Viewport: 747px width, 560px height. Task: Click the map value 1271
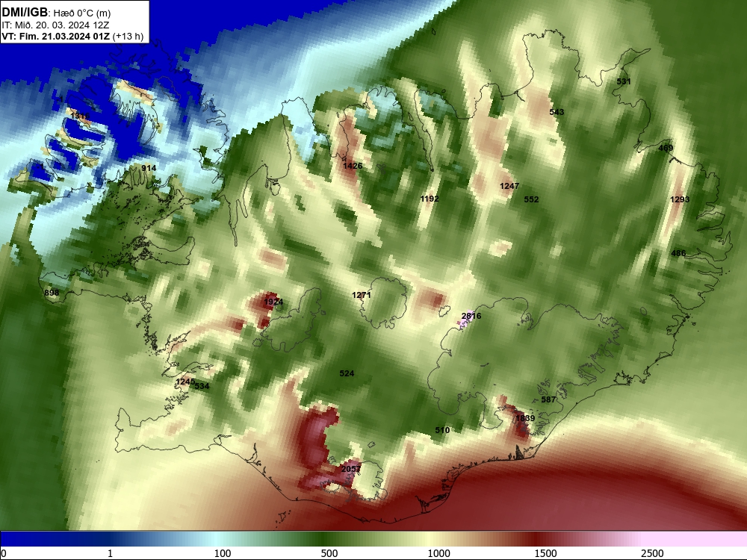pyautogui.click(x=361, y=295)
